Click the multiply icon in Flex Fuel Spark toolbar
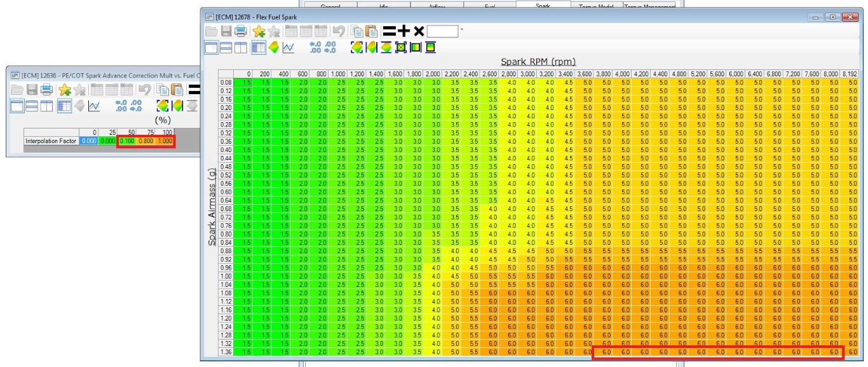868x367 pixels. (x=419, y=31)
